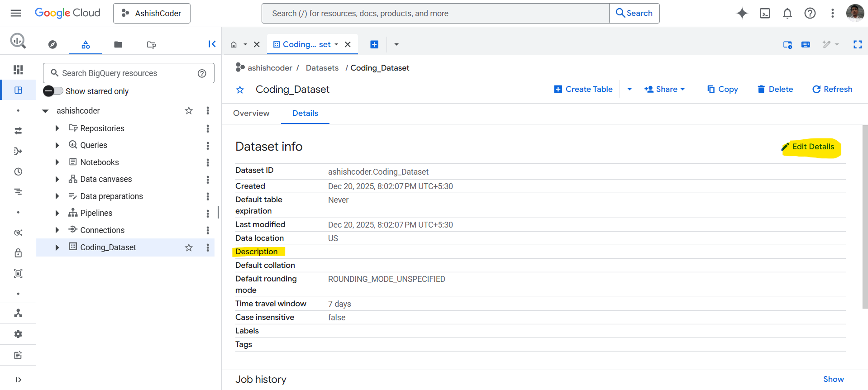The height and width of the screenshot is (390, 868).
Task: Open the repositories tab icon in explorer
Action: [x=152, y=44]
